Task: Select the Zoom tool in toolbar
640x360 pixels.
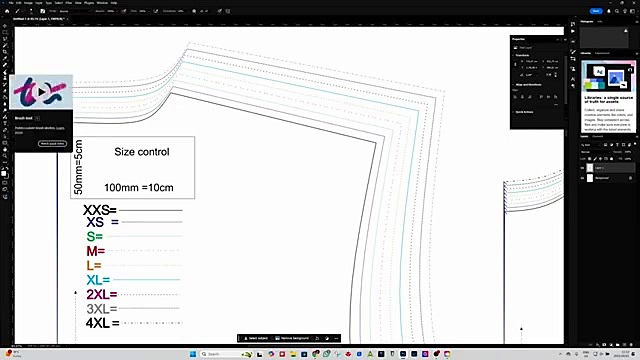Action: (5, 156)
